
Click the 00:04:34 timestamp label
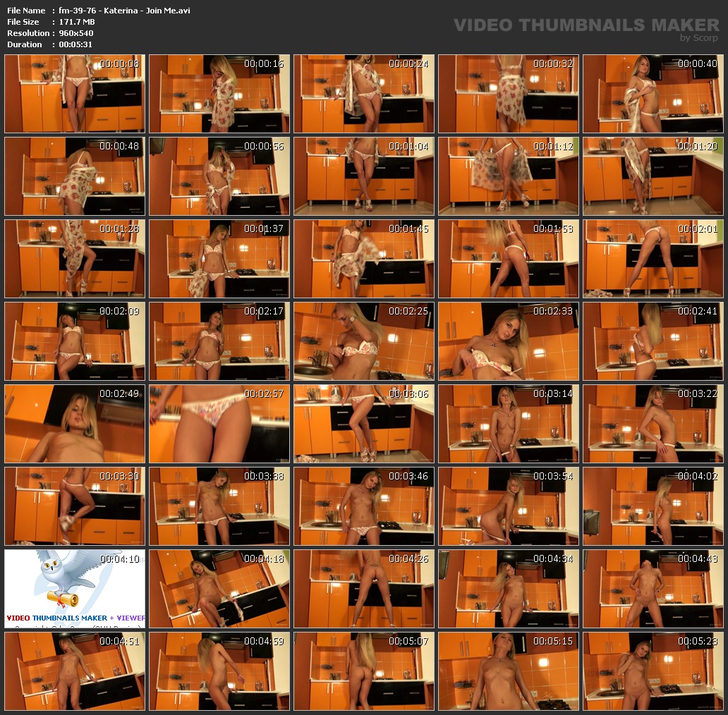point(553,558)
